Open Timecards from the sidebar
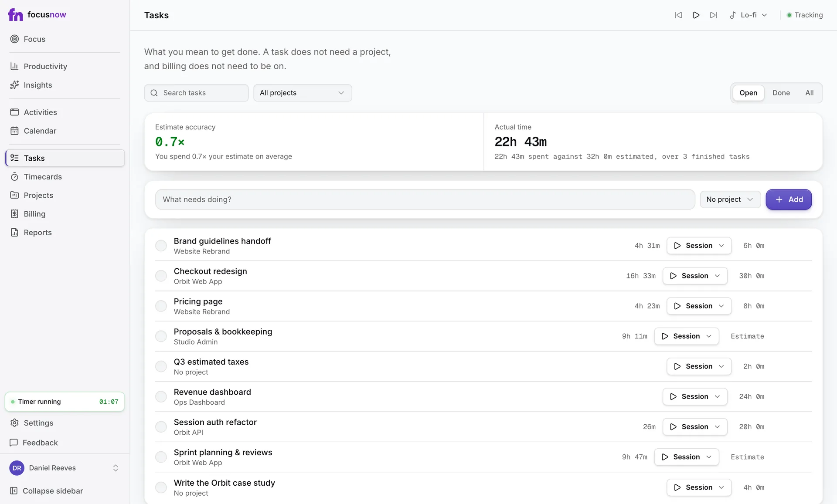This screenshot has width=837, height=504. (x=65, y=176)
